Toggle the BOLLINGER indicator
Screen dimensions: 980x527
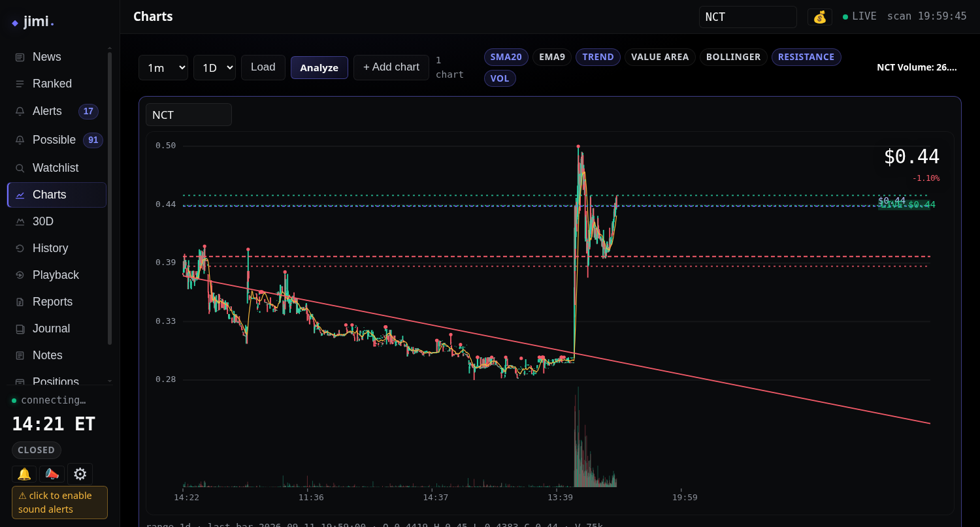[734, 57]
